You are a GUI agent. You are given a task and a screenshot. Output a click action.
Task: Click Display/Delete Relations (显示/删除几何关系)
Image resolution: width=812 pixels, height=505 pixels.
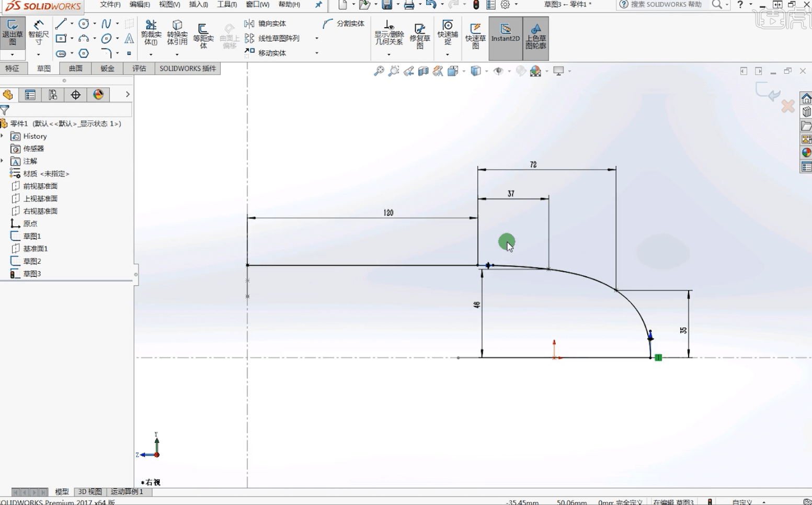pyautogui.click(x=389, y=32)
